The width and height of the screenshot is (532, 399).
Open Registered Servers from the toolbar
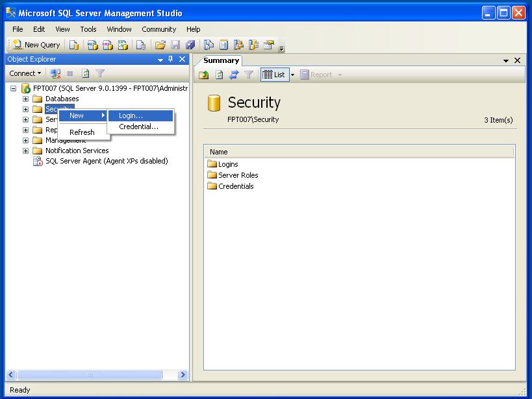tap(209, 45)
